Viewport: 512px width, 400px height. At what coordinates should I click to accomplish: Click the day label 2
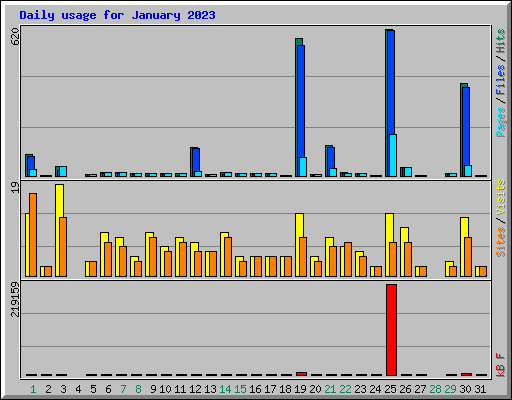(48, 389)
